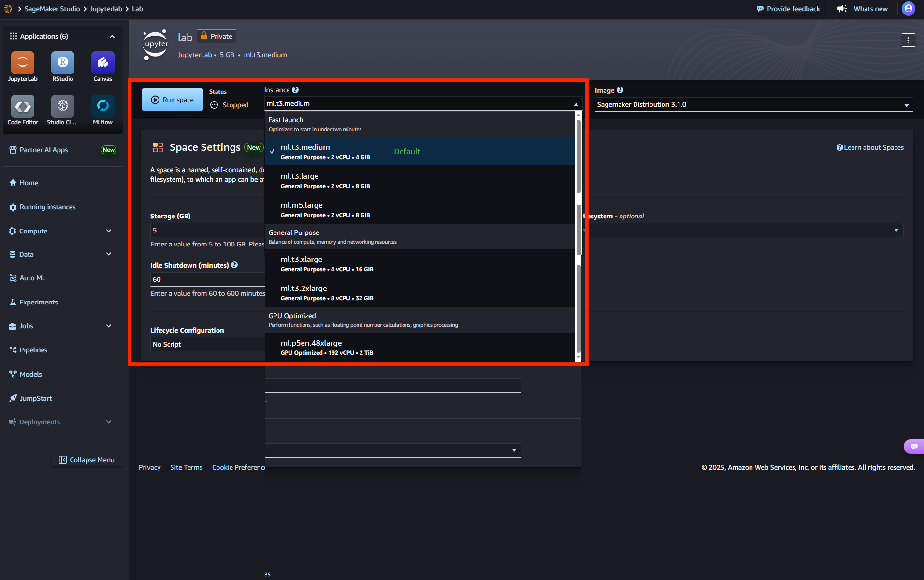The width and height of the screenshot is (924, 580).
Task: Click the Running instances gear icon
Action: pos(13,207)
